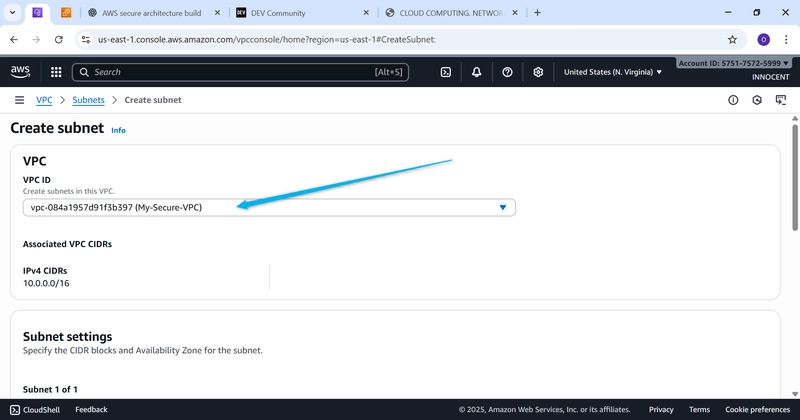The image size is (800, 420).
Task: Open the Info link beside Create subnet
Action: point(118,130)
